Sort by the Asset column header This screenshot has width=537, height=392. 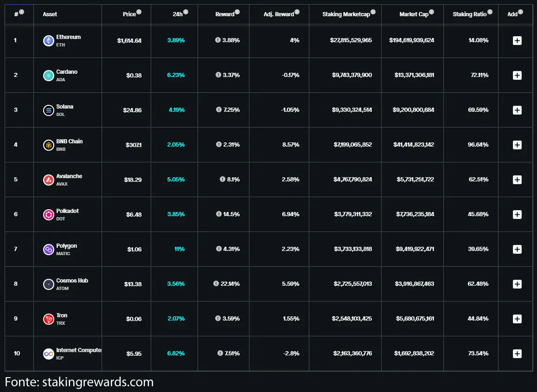click(50, 14)
